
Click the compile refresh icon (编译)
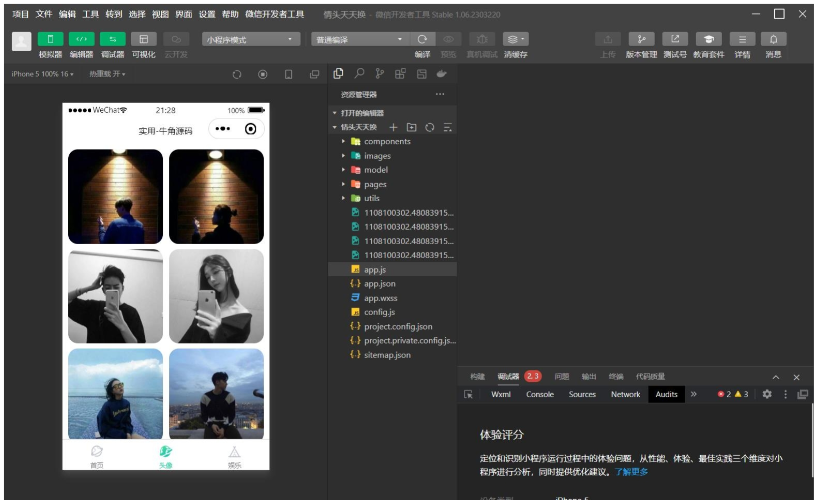[422, 39]
